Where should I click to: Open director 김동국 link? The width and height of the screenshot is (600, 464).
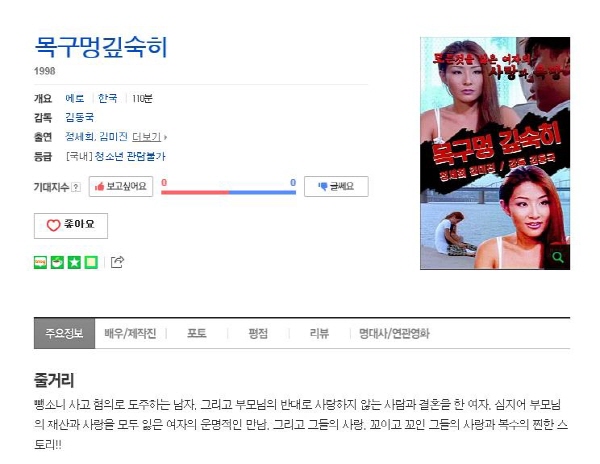(x=80, y=117)
